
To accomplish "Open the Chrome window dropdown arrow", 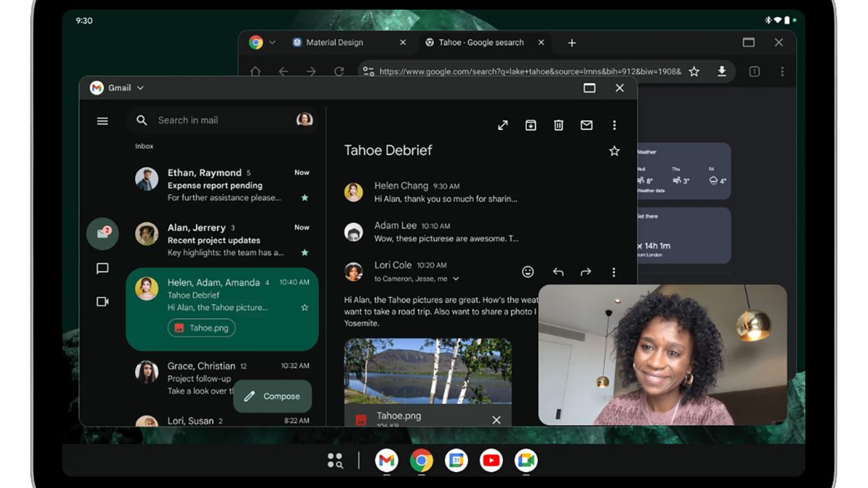I will [273, 43].
